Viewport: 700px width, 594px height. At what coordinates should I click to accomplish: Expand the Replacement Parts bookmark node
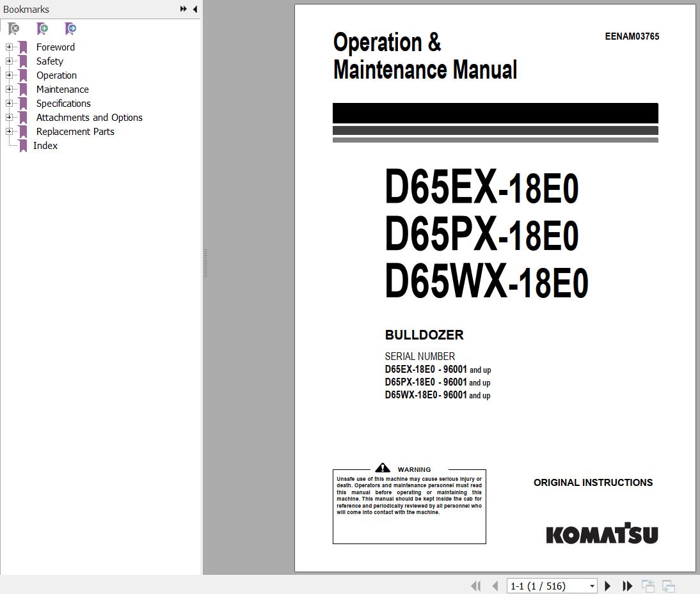(9, 131)
